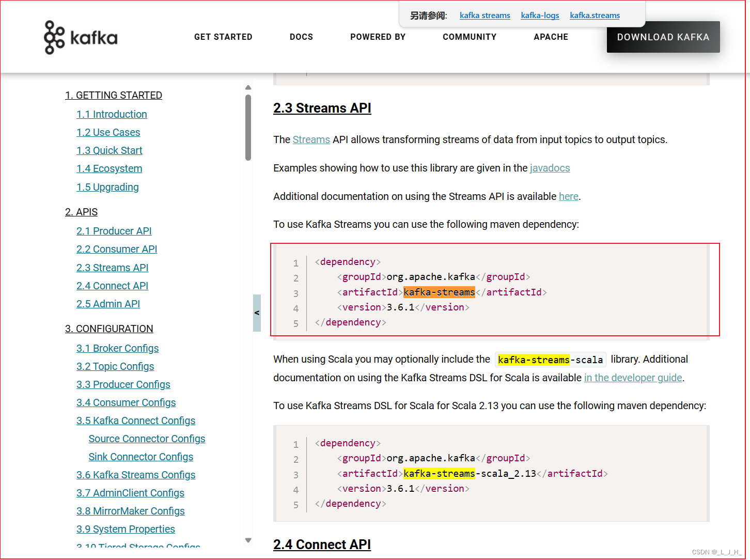Click the 3.6.1 version line in Scala snippet
This screenshot has width=750, height=560.
click(x=403, y=489)
